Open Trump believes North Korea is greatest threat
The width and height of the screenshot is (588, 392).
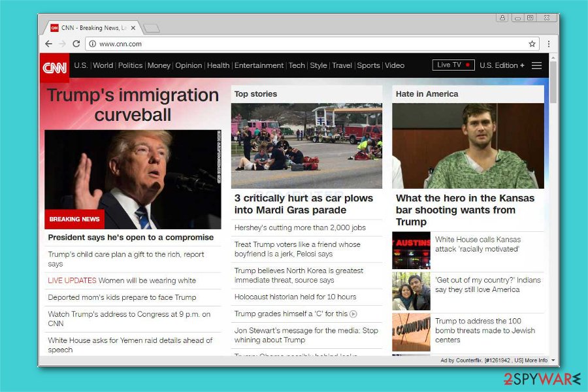[299, 275]
